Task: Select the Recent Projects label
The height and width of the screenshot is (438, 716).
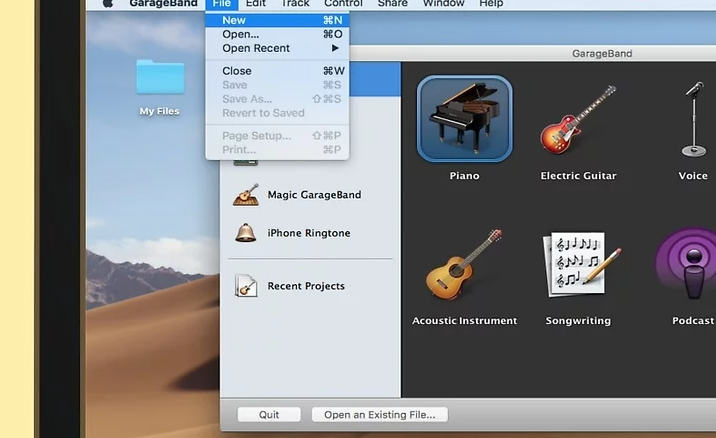Action: tap(306, 286)
